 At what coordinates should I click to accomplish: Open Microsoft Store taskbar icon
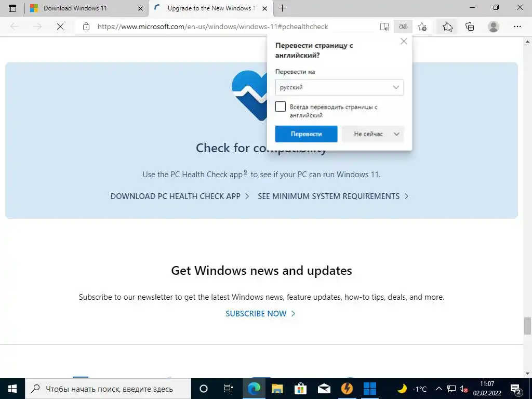300,389
